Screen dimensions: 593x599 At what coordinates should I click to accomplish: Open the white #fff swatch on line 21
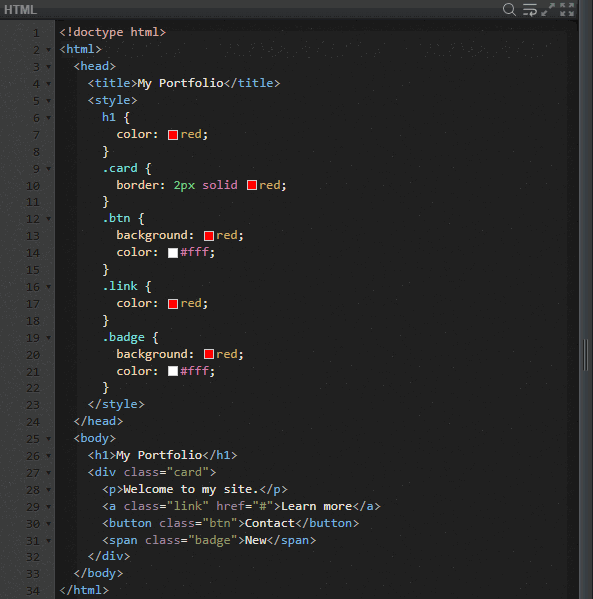pyautogui.click(x=173, y=371)
